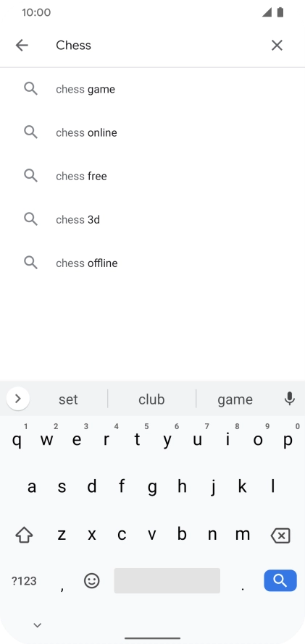The width and height of the screenshot is (305, 644).
Task: Open the emoji keyboard
Action: [x=92, y=580]
